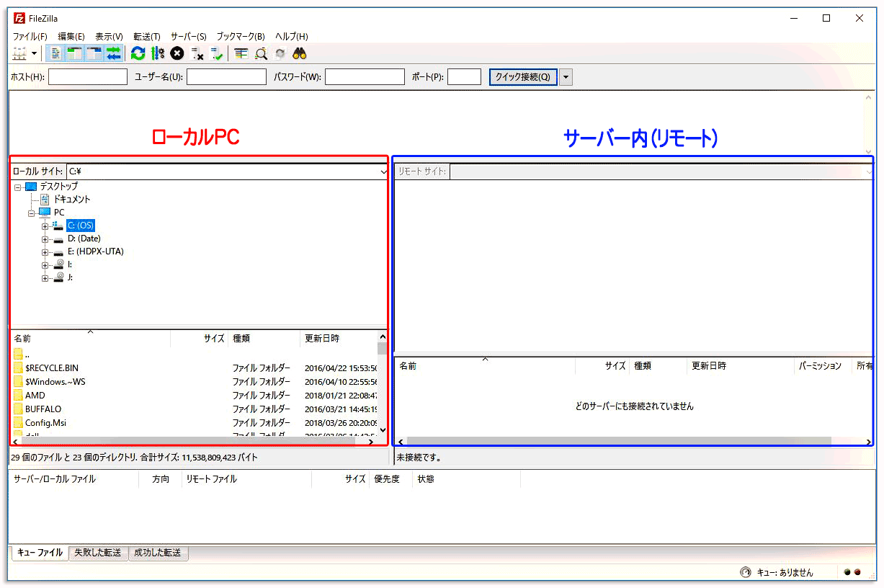Screen dimensions: 884x588
Task: Open the サーバー(S) menu
Action: pyautogui.click(x=189, y=36)
